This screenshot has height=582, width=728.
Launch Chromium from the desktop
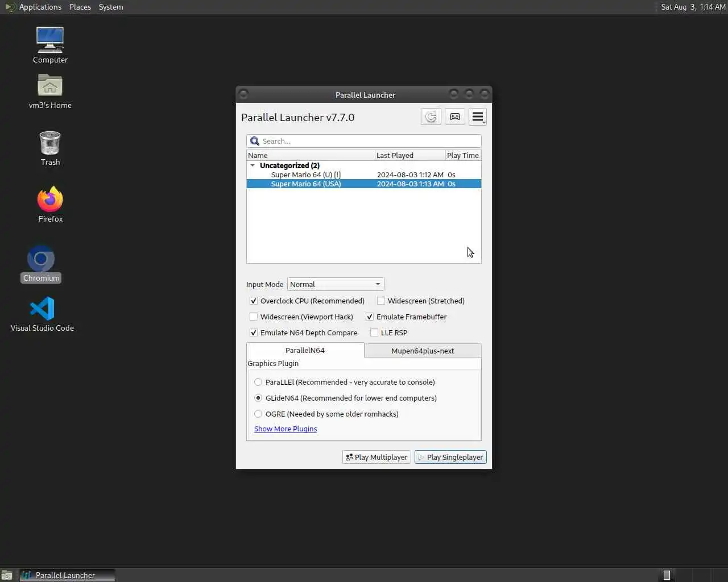tap(41, 264)
